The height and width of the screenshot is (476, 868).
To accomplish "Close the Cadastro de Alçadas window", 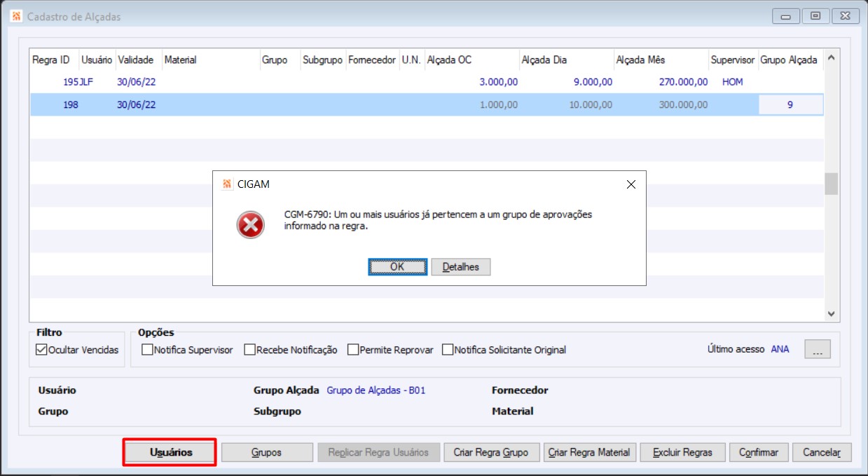I will coord(844,16).
